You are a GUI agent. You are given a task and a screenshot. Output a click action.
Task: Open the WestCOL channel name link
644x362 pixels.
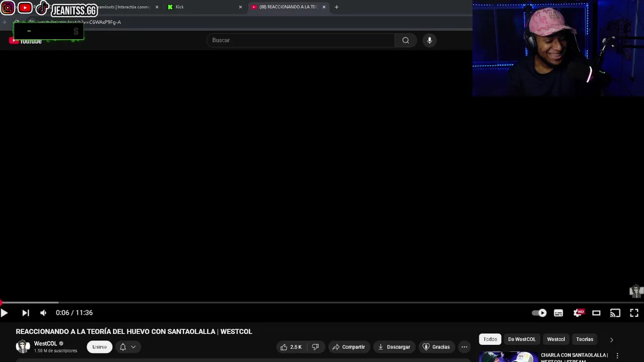click(45, 344)
